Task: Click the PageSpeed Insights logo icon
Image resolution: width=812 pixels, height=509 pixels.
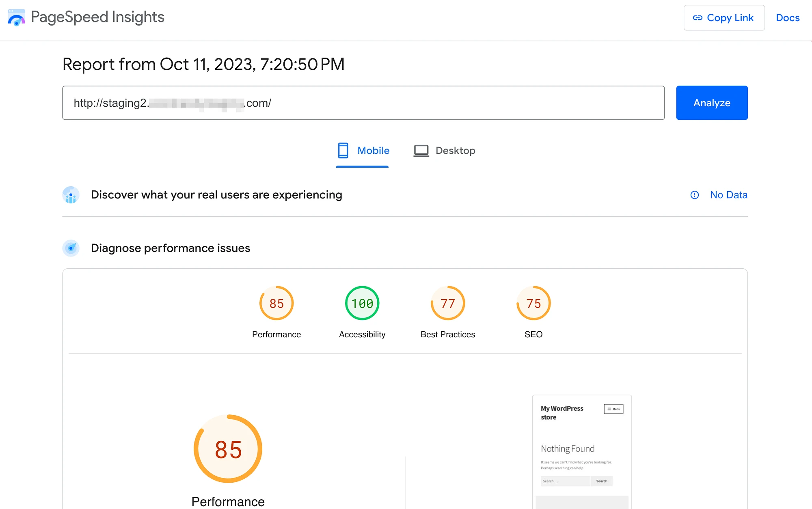Action: click(16, 17)
